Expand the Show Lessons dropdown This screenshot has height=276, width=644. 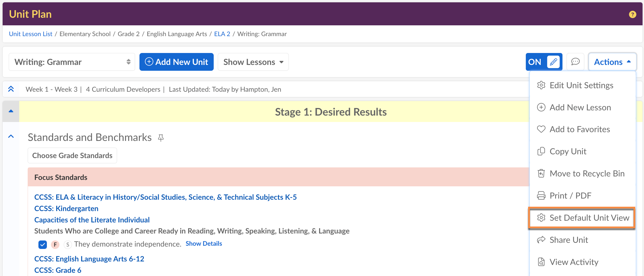click(253, 62)
